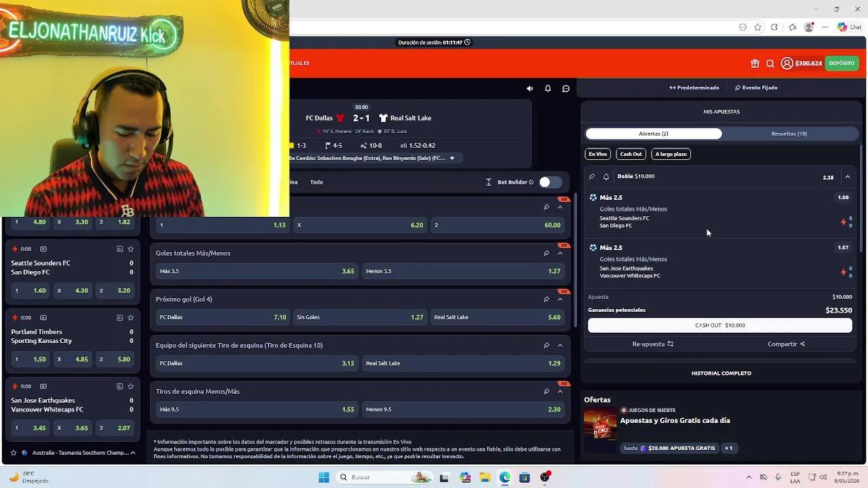Screen dimensions: 868x488
Task: Select Predeterminado view option
Action: (694, 87)
